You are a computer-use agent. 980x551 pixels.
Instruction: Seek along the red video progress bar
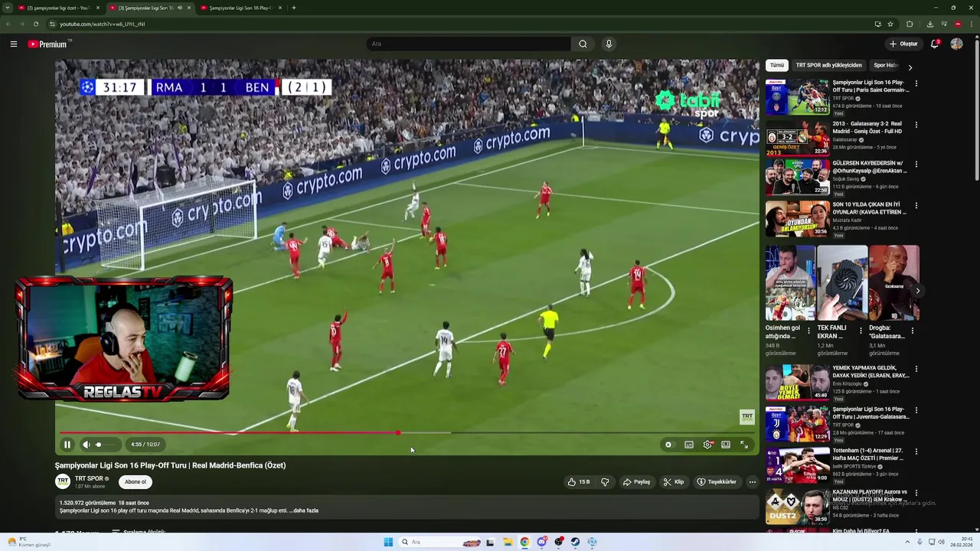pyautogui.click(x=407, y=433)
